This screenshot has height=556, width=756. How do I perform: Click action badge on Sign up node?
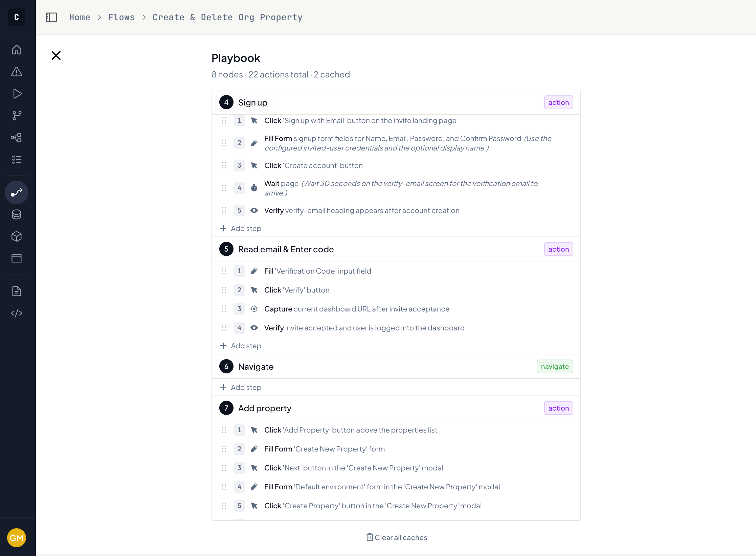558,102
